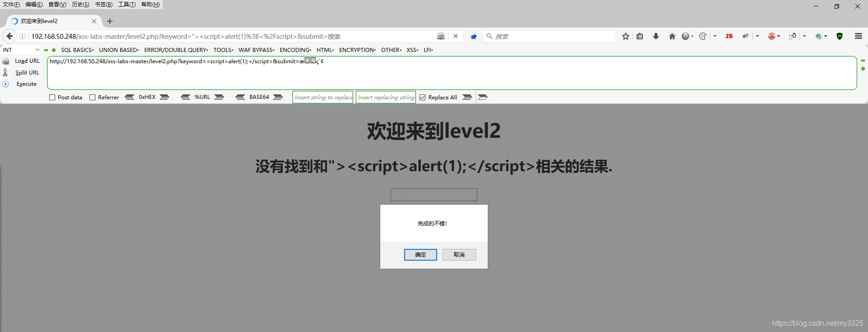Click the Insert string to replace field

pyautogui.click(x=323, y=97)
